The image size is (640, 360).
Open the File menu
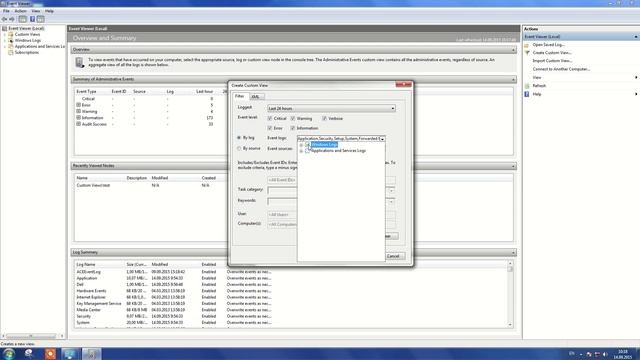click(6, 11)
